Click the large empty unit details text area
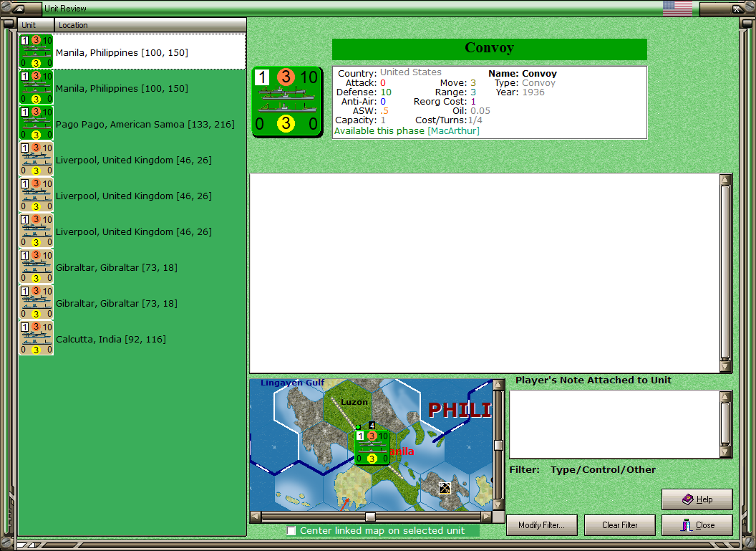Screen dimensions: 756x551 (x=485, y=273)
